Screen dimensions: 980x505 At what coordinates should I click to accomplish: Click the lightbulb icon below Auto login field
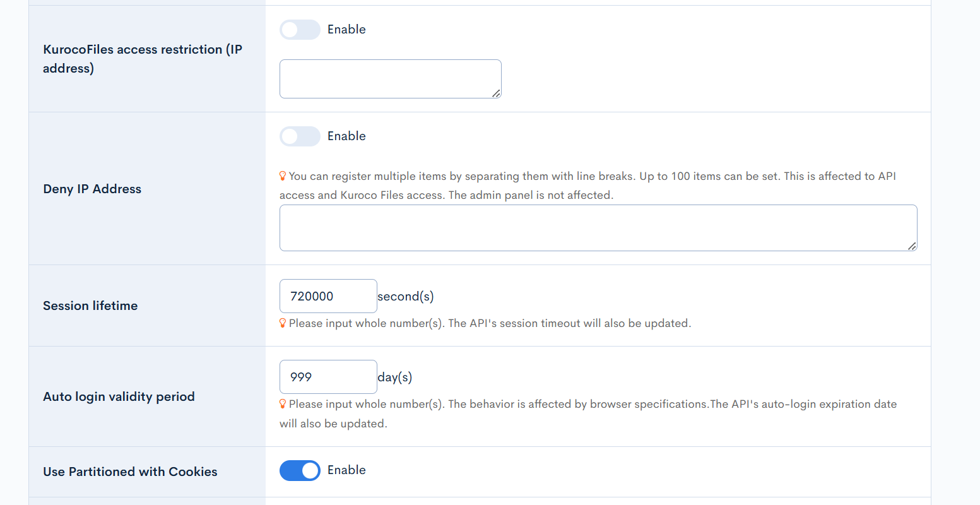point(283,404)
